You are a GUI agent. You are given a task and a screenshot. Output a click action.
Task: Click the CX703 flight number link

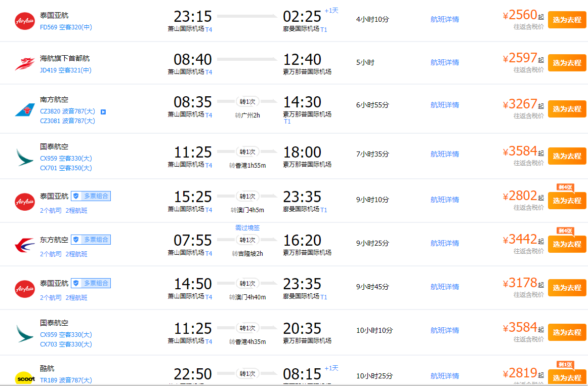coord(49,344)
